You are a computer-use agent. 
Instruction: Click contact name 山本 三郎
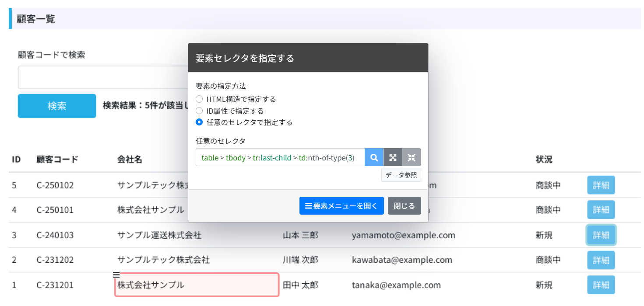[x=300, y=235]
